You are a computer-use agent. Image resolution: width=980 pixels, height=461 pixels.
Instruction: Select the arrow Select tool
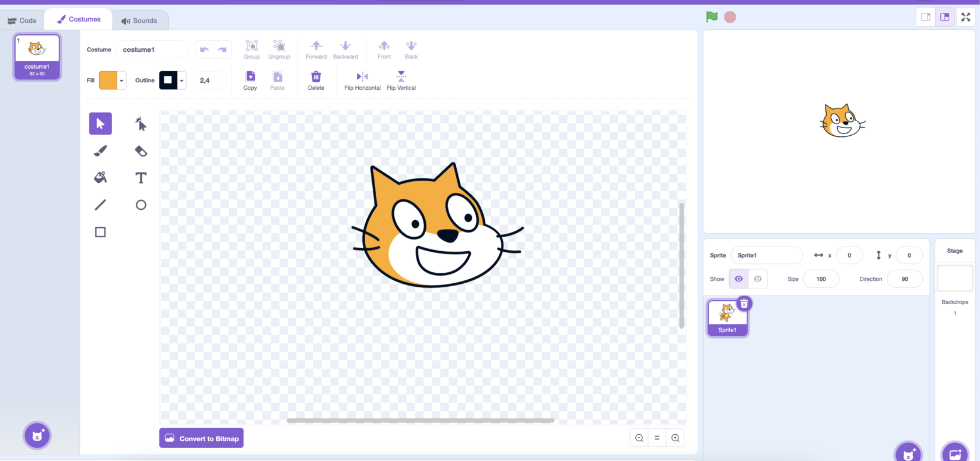100,124
